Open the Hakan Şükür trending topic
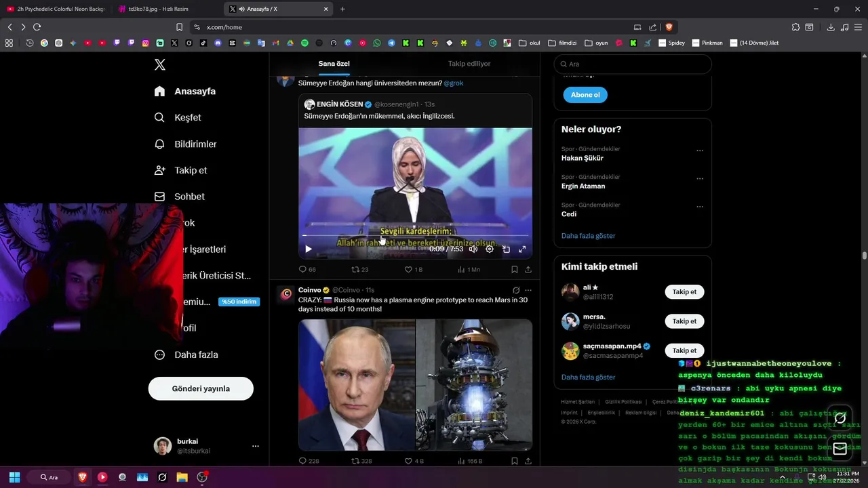 [x=582, y=158]
